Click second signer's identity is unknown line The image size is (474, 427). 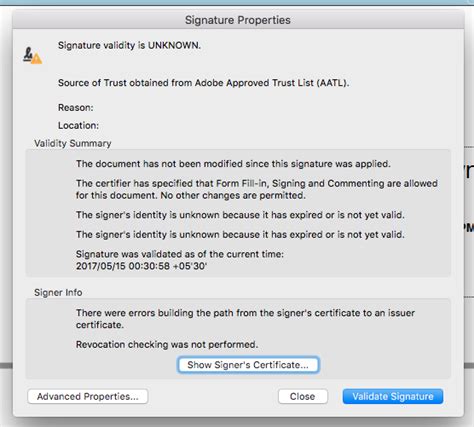[x=240, y=235]
